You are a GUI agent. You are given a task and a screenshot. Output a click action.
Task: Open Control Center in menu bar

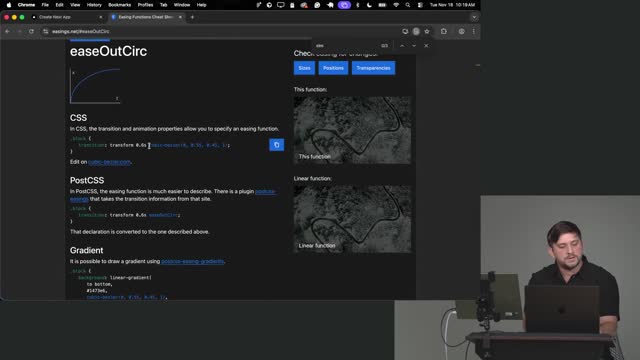tap(420, 5)
